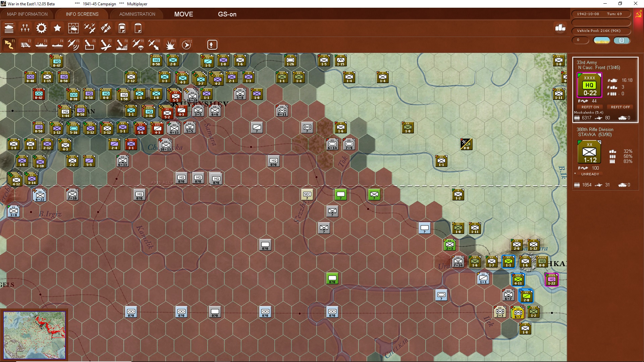Open the weather map icon
Screen dimensions: 644x362
coord(73,28)
